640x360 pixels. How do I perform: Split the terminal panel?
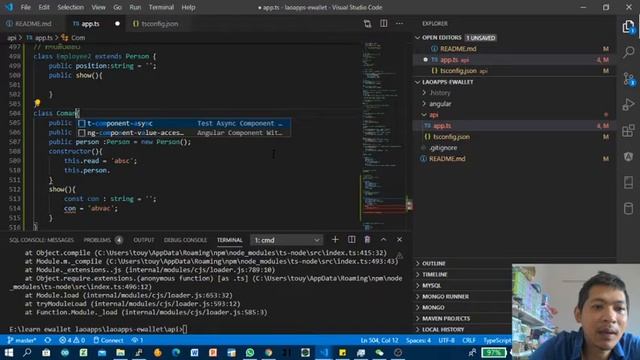tap(351, 240)
